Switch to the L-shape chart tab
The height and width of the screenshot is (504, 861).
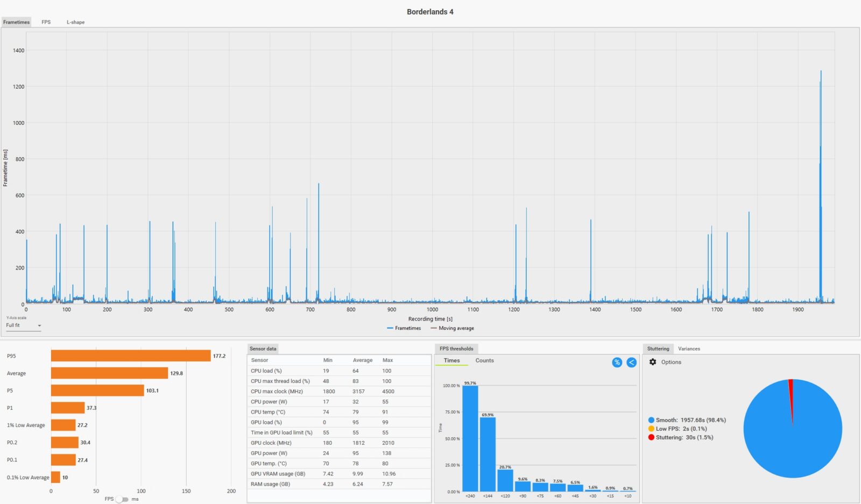pyautogui.click(x=75, y=22)
